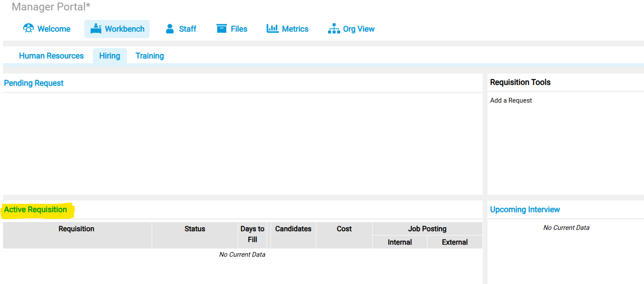This screenshot has width=644, height=284.
Task: Open the Training tab
Action: coord(150,56)
